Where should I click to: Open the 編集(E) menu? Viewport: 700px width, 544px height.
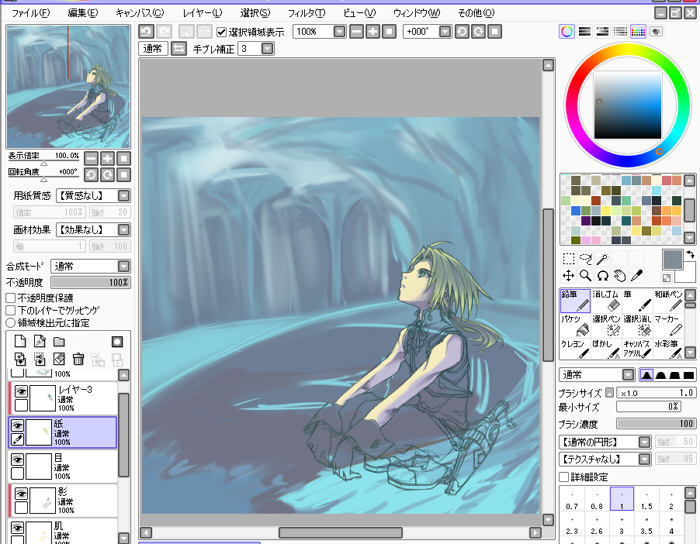tap(83, 13)
